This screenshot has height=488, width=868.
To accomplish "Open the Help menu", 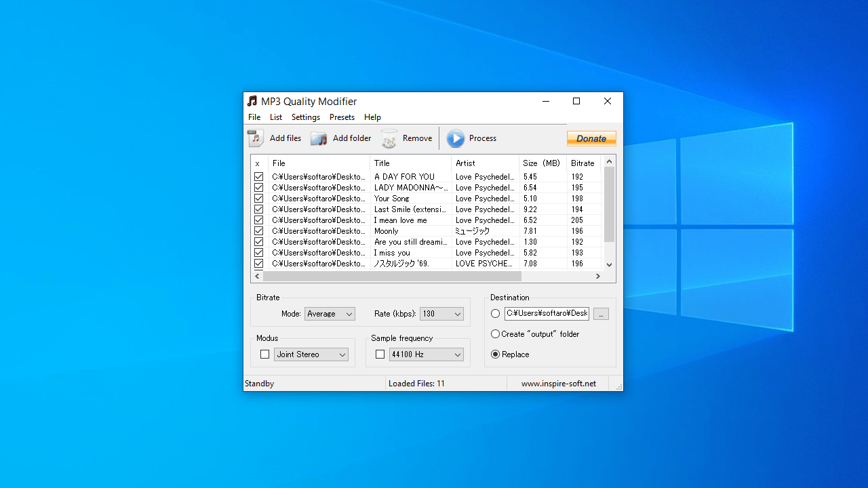I will click(372, 117).
